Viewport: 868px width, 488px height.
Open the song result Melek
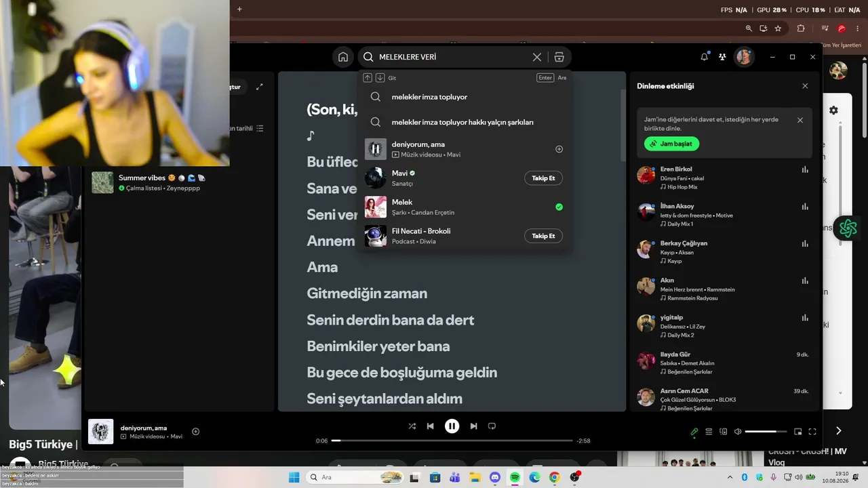pyautogui.click(x=465, y=207)
